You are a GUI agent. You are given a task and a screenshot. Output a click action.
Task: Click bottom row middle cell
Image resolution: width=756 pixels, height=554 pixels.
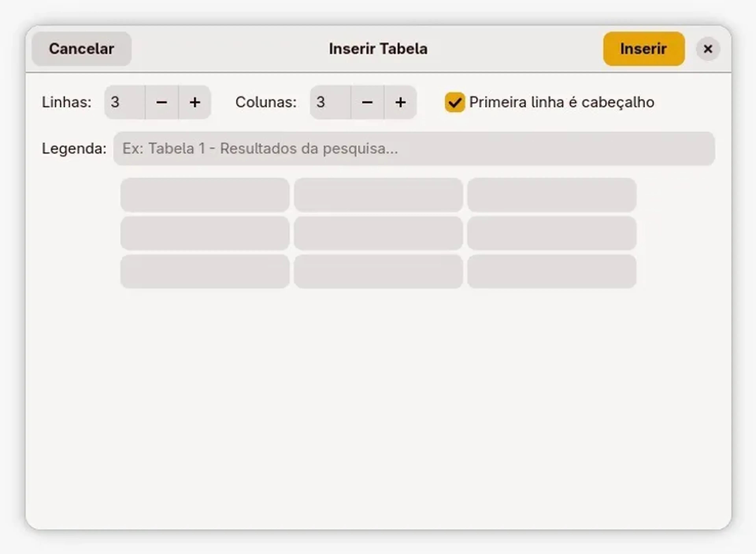(x=378, y=271)
